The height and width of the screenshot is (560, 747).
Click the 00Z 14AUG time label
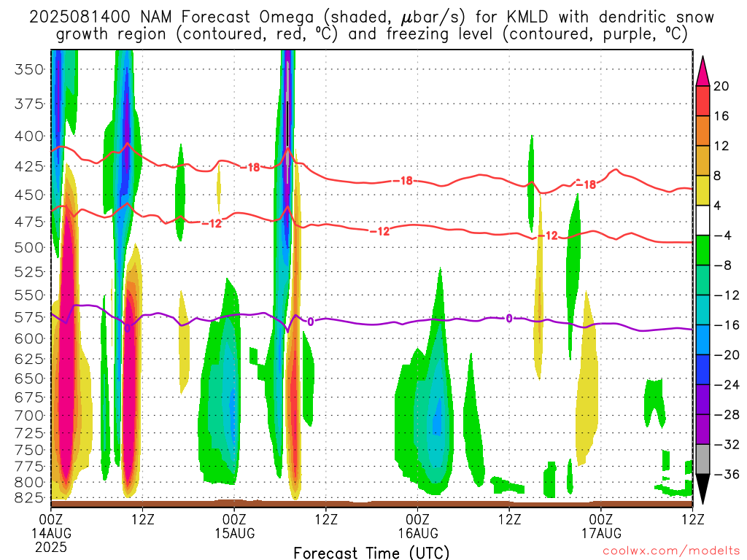pos(51,526)
